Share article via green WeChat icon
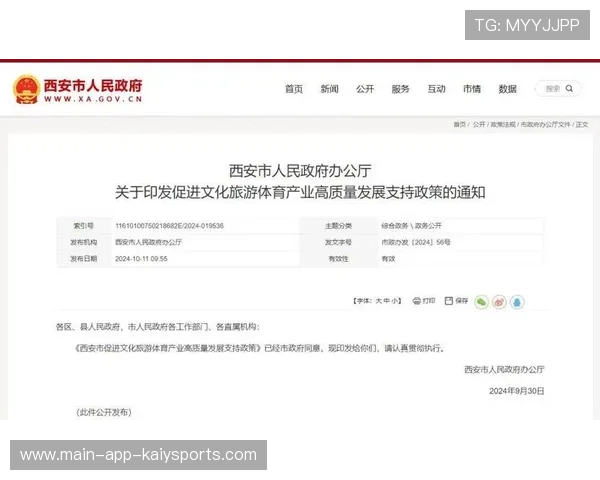The width and height of the screenshot is (600, 480). (481, 302)
